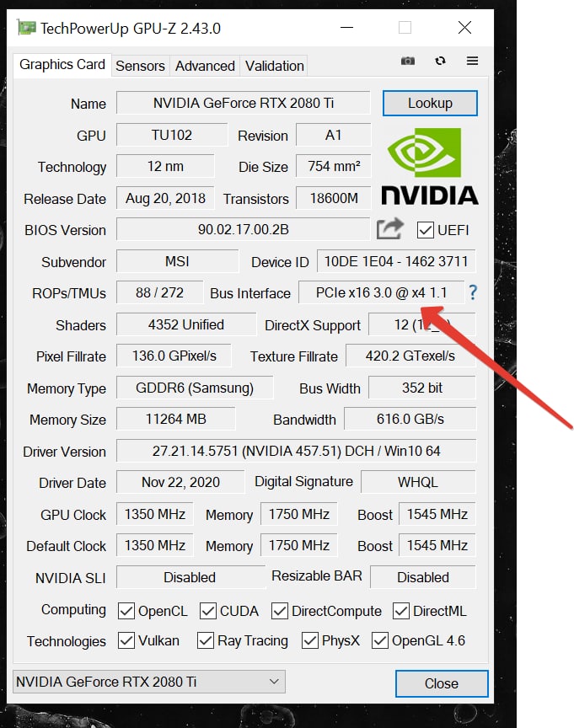This screenshot has height=728, width=574.
Task: Close the window with the X button
Action: click(464, 28)
